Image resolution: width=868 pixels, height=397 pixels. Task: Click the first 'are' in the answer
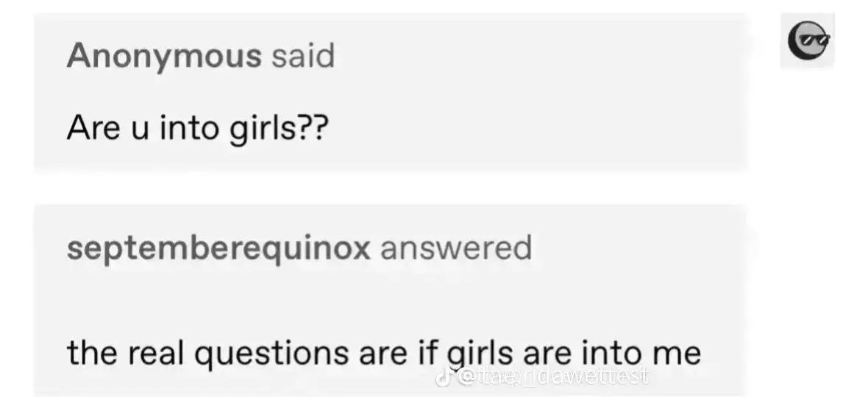click(383, 354)
